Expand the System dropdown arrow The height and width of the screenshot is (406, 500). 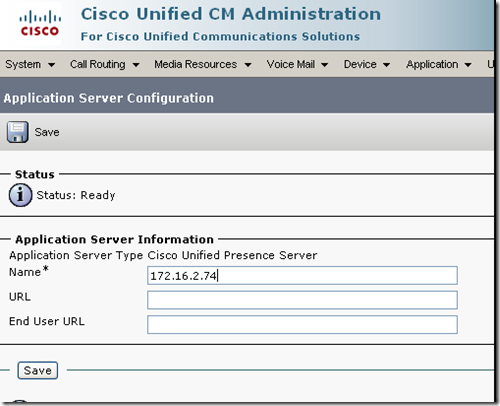51,65
